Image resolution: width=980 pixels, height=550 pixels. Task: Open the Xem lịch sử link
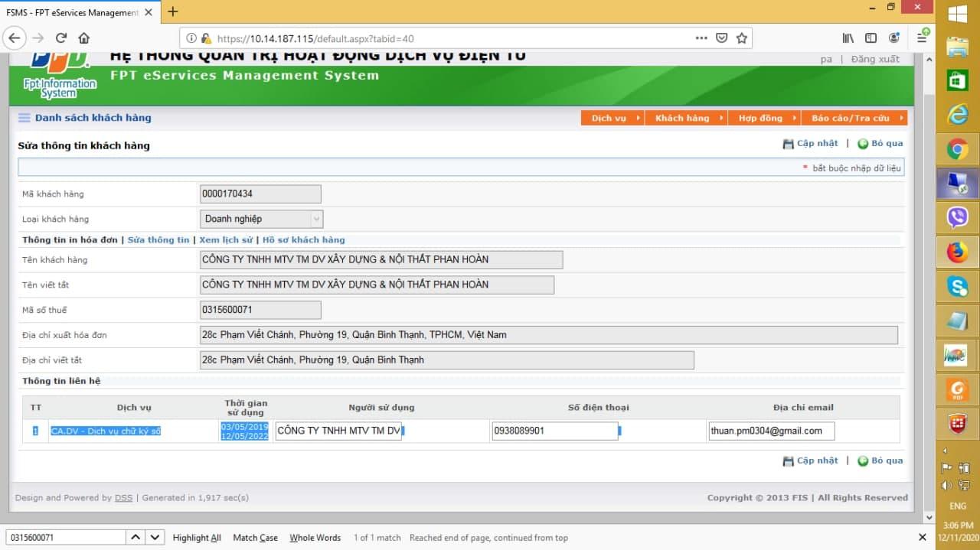(x=226, y=240)
